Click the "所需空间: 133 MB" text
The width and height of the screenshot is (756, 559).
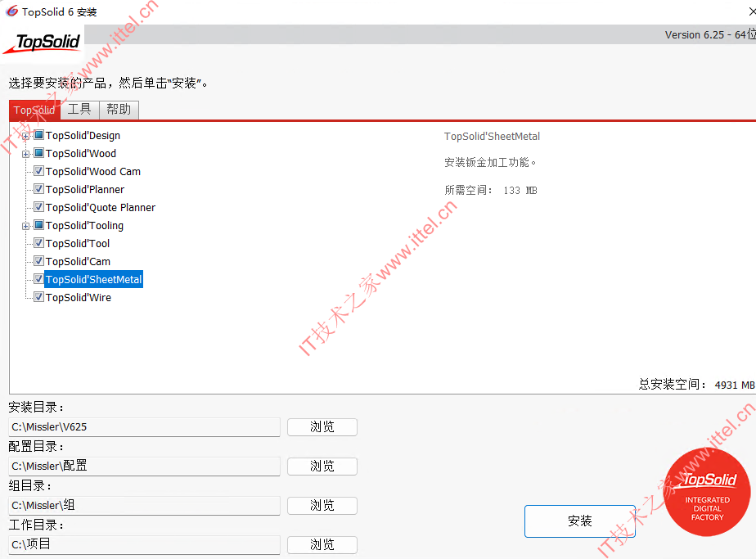pos(491,190)
